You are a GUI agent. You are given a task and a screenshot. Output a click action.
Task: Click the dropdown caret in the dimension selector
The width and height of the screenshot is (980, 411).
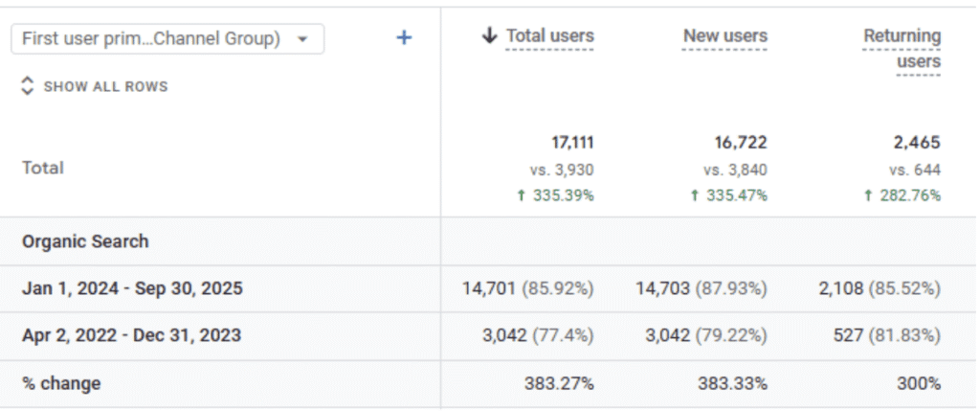click(303, 39)
